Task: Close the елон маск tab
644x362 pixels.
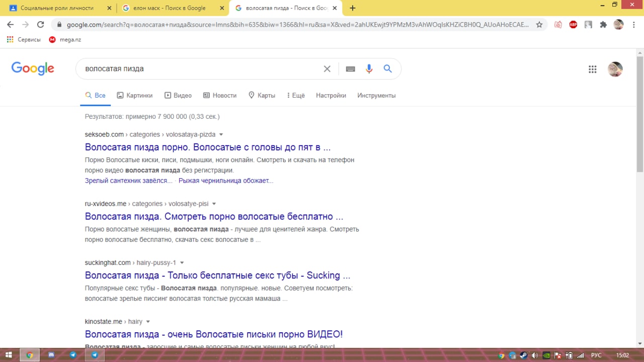Action: 222,8
